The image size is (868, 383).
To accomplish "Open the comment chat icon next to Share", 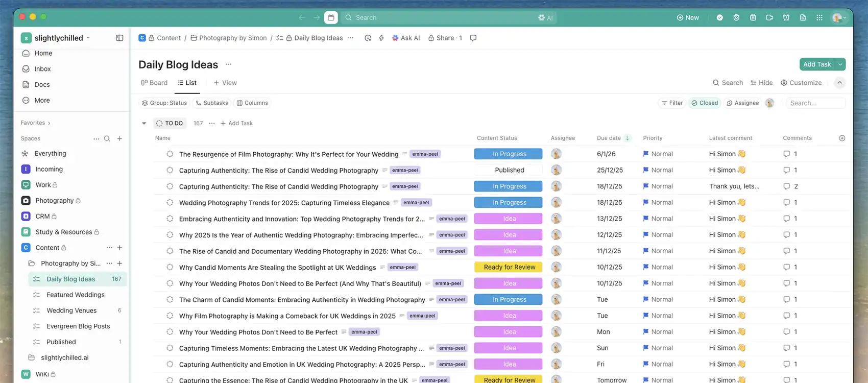I will (x=473, y=38).
